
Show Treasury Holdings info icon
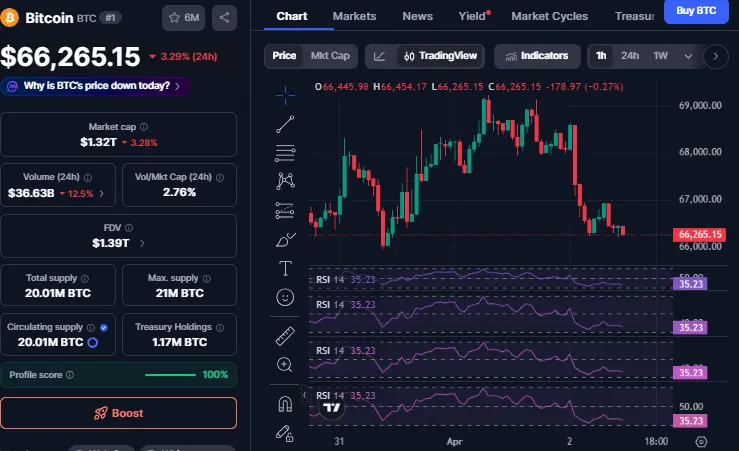tap(220, 327)
